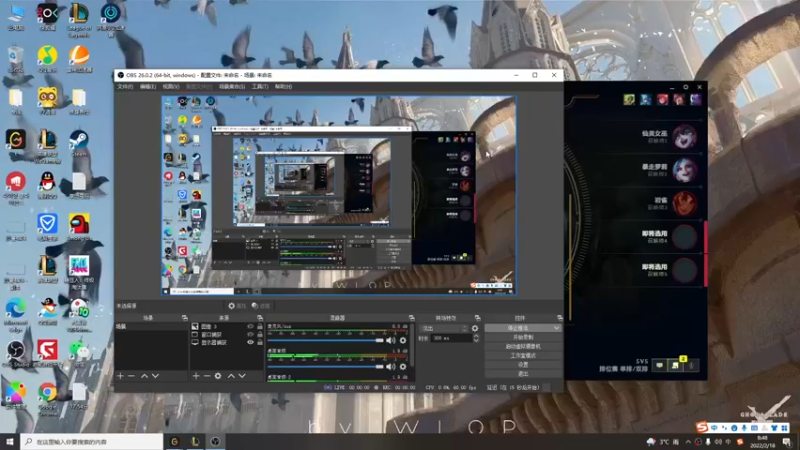Open the QQ penguin desktop shortcut
Viewport: 800px width, 450px height.
[x=47, y=185]
